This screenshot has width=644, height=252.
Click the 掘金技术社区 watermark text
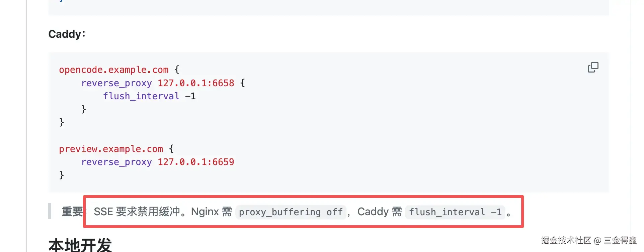(x=566, y=240)
